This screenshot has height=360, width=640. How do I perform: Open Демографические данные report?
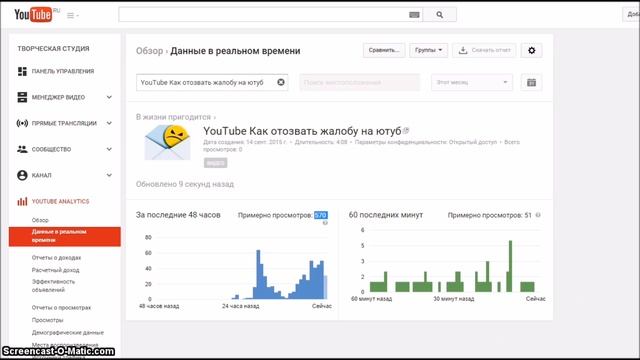tap(68, 333)
